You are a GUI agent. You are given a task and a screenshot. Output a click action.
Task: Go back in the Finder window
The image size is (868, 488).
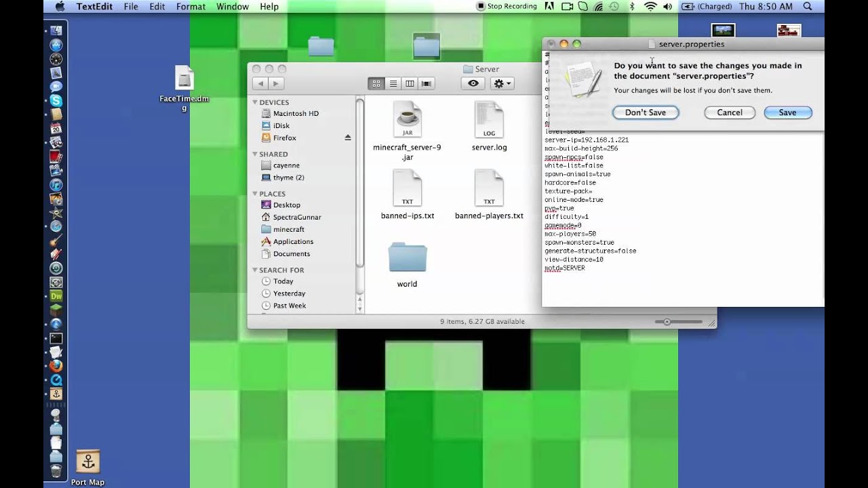(260, 84)
